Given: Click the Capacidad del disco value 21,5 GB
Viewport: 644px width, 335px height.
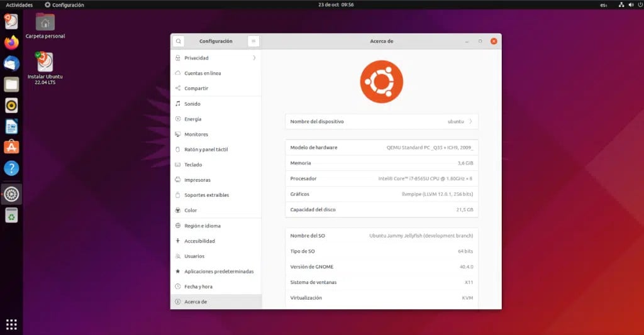Looking at the screenshot, I should click(x=465, y=210).
